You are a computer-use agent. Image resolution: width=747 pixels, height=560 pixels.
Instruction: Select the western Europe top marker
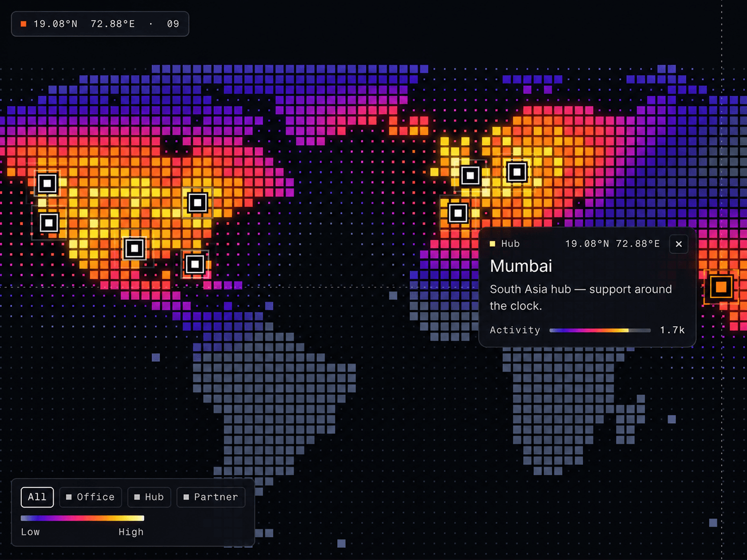[470, 175]
